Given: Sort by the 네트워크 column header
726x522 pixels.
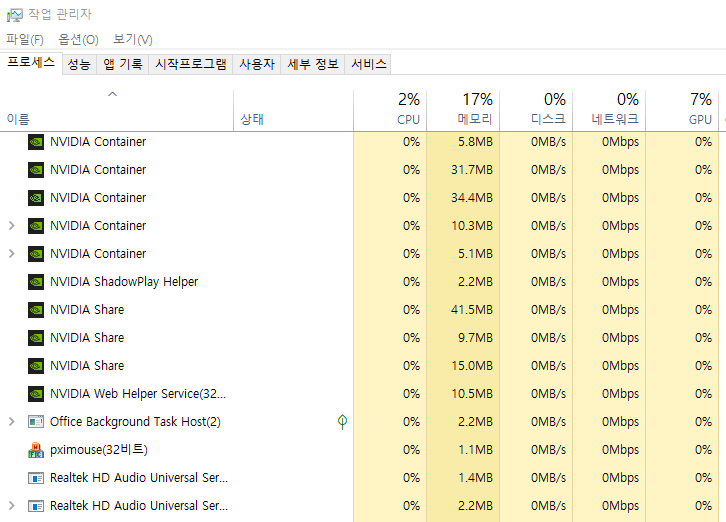Looking at the screenshot, I should 609,110.
